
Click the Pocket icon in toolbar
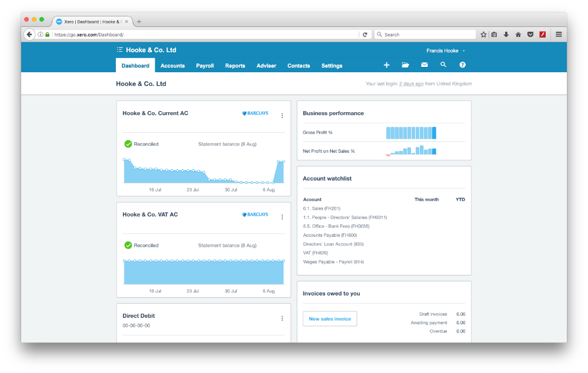pyautogui.click(x=530, y=35)
